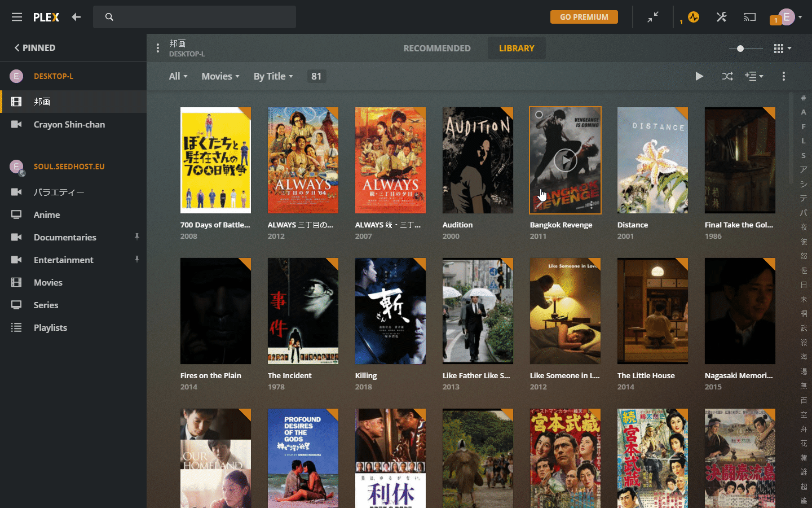Viewport: 812px width, 508px height.
Task: Jump to # in the alphabet index
Action: pyautogui.click(x=804, y=98)
